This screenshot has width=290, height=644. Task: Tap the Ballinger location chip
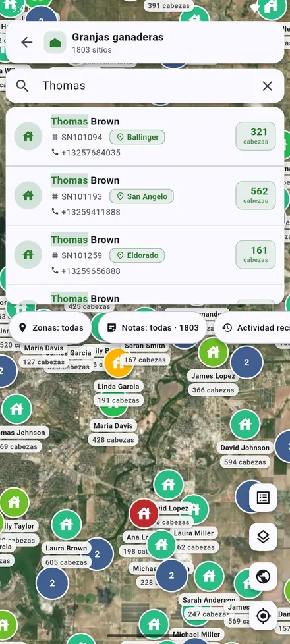(137, 137)
